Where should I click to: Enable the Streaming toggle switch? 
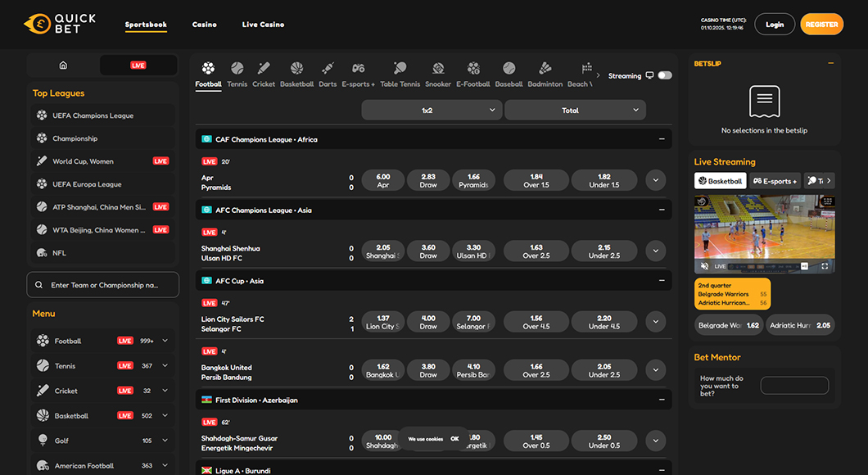point(664,75)
